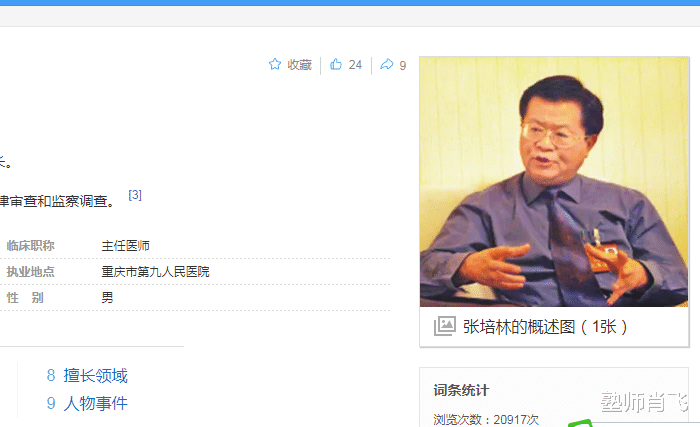700x427 pixels.
Task: Click the 词条统计 panel heading
Action: pos(461,390)
